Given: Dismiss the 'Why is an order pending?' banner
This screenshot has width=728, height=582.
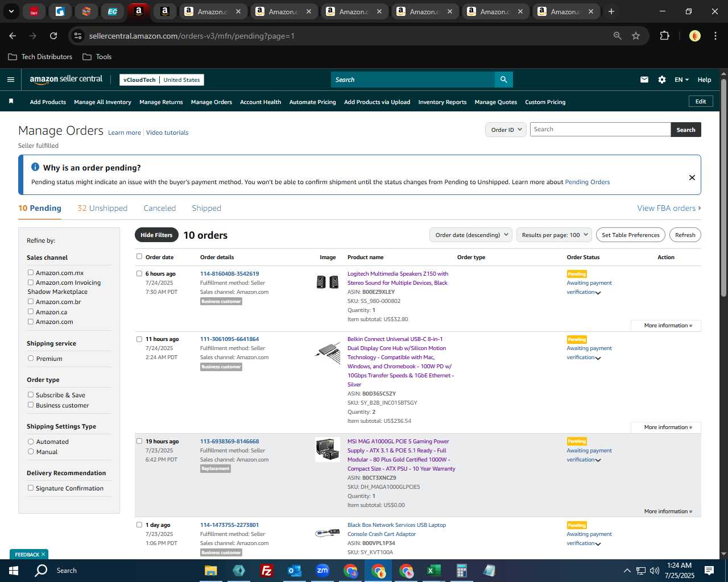Looking at the screenshot, I should coord(692,177).
